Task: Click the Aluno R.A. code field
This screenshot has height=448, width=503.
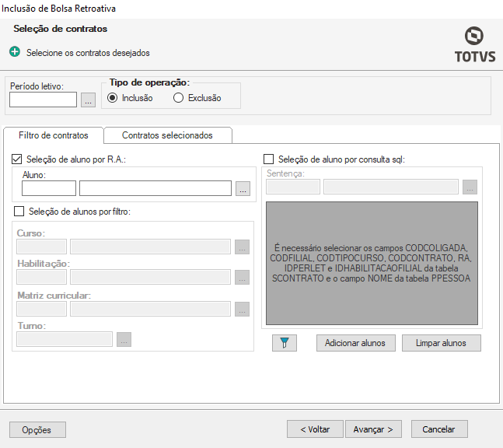Action: pos(49,188)
